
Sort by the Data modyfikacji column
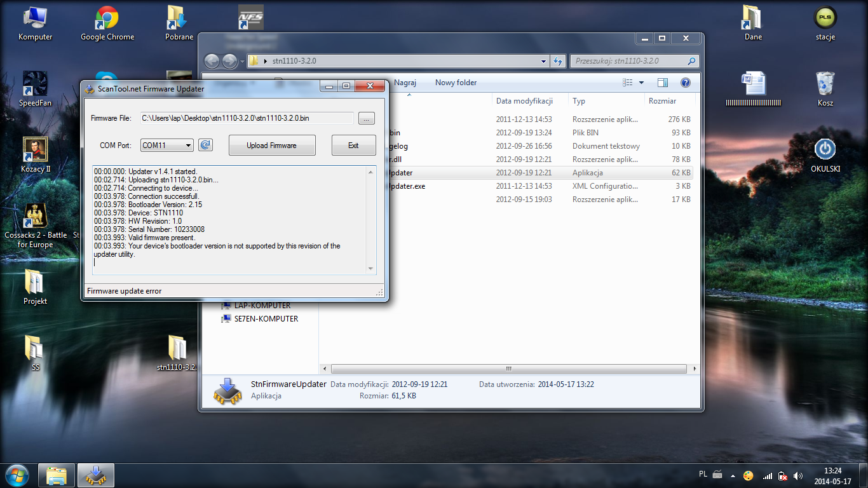[x=531, y=101]
